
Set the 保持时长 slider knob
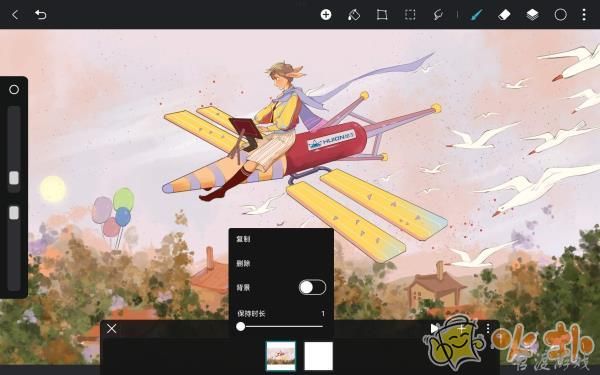(240, 326)
